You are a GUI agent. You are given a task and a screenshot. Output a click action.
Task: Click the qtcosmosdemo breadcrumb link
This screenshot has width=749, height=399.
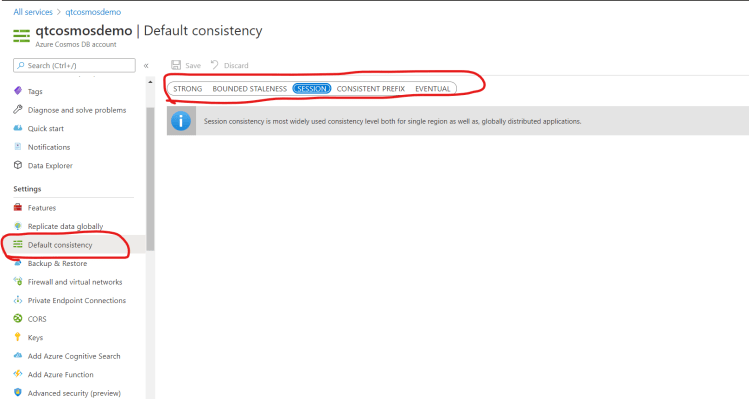(x=93, y=12)
